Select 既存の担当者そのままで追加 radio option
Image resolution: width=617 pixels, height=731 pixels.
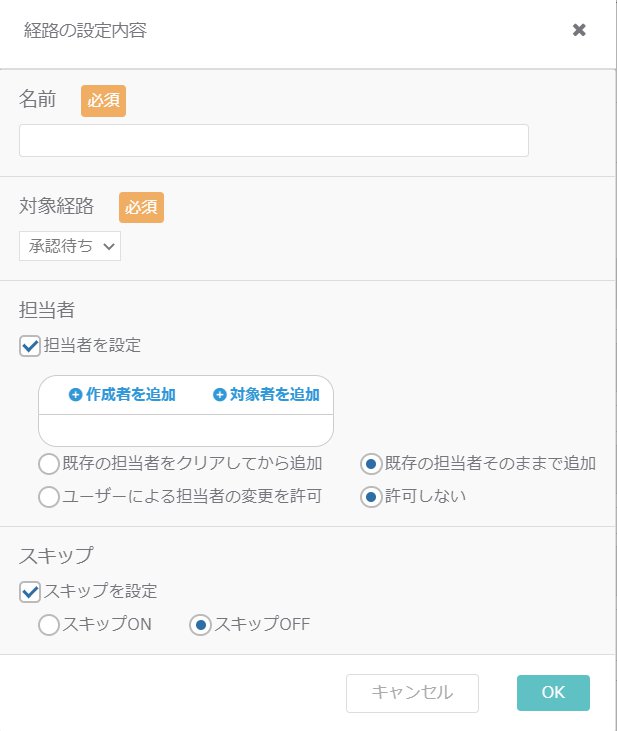click(371, 464)
